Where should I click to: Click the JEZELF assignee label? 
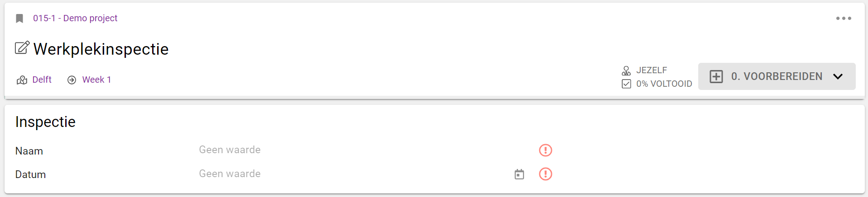tap(652, 70)
